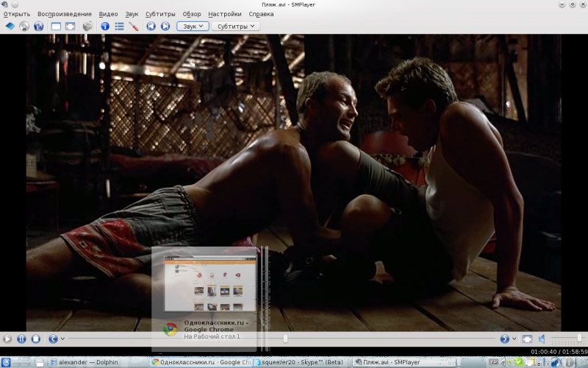Click the window menu icon in title bar
This screenshot has width=588, height=368.
(4, 4)
